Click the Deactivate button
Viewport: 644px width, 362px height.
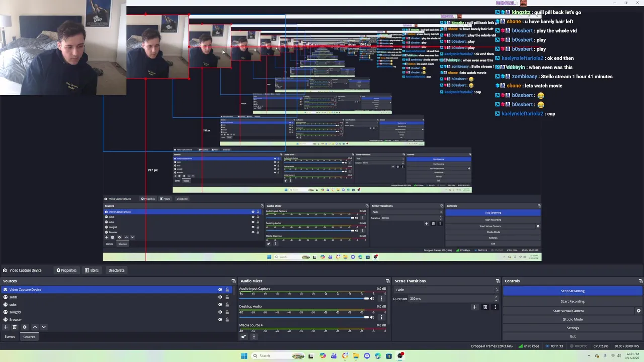(116, 270)
